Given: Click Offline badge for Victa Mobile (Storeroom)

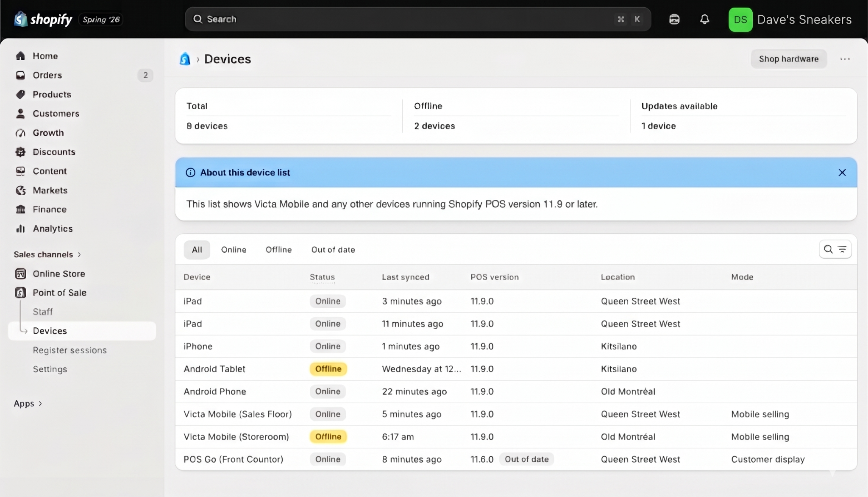Looking at the screenshot, I should point(328,437).
